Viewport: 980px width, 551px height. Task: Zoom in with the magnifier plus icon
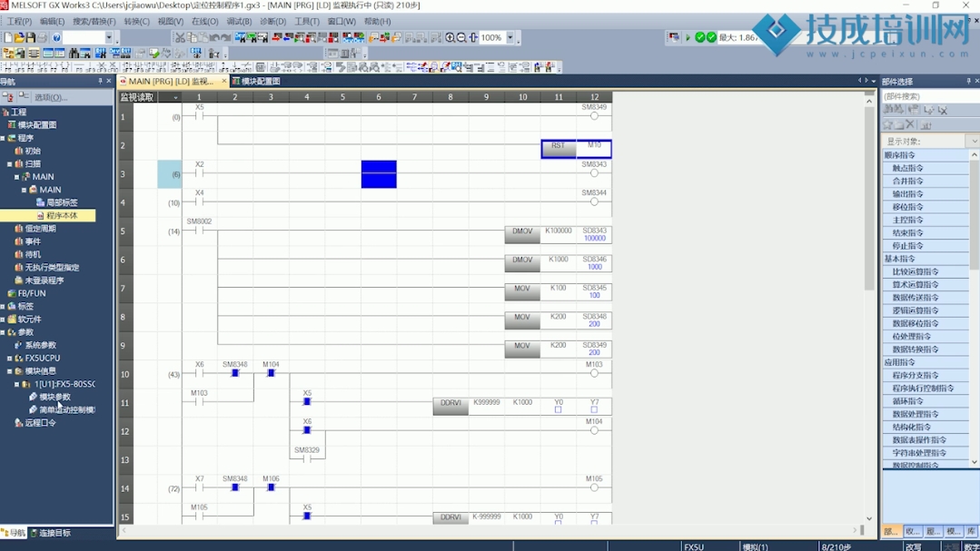coord(450,38)
